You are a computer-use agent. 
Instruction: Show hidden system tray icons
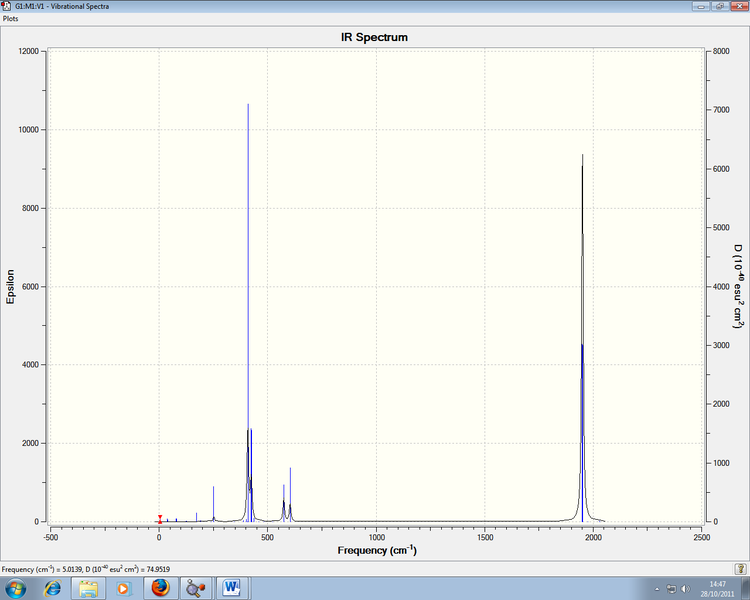pyautogui.click(x=657, y=589)
